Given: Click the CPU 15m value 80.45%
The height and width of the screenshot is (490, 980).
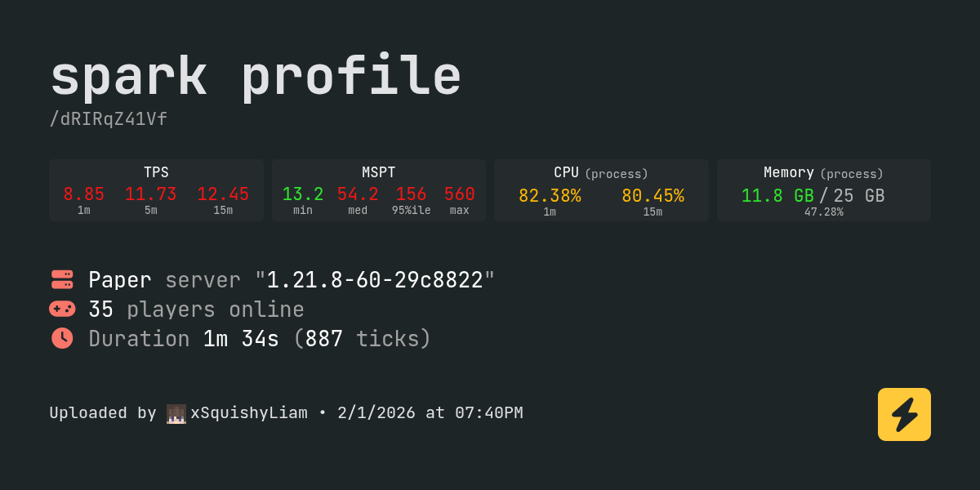Looking at the screenshot, I should pyautogui.click(x=653, y=196).
